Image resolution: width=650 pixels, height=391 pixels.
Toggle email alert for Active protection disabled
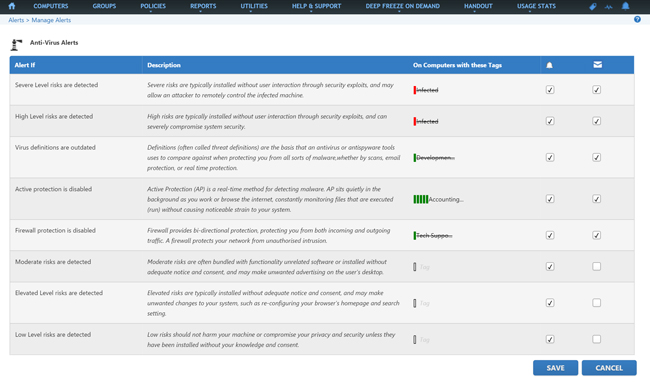[596, 199]
